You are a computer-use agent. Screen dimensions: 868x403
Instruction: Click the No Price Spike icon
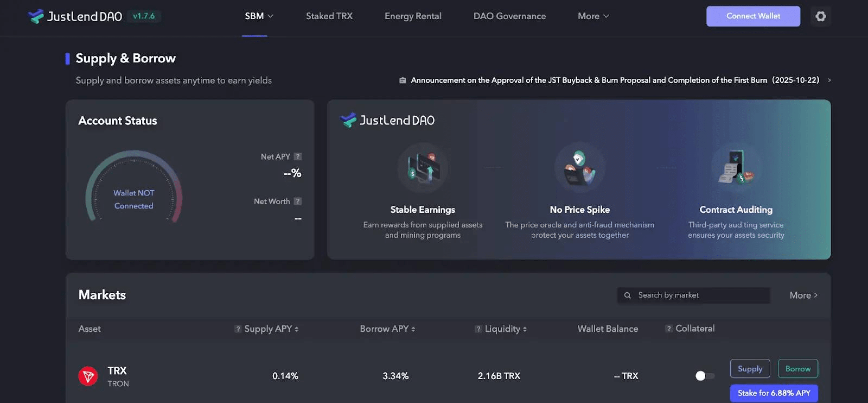coord(579,168)
